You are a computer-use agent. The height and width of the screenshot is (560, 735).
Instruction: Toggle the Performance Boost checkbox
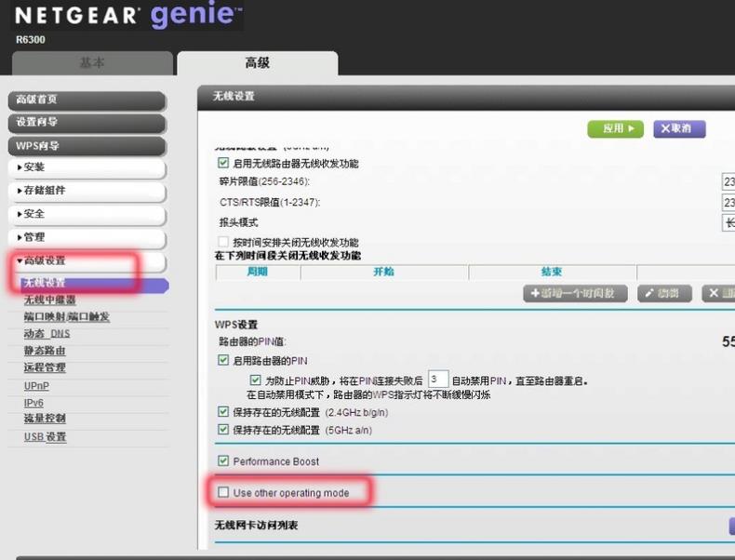click(x=222, y=461)
